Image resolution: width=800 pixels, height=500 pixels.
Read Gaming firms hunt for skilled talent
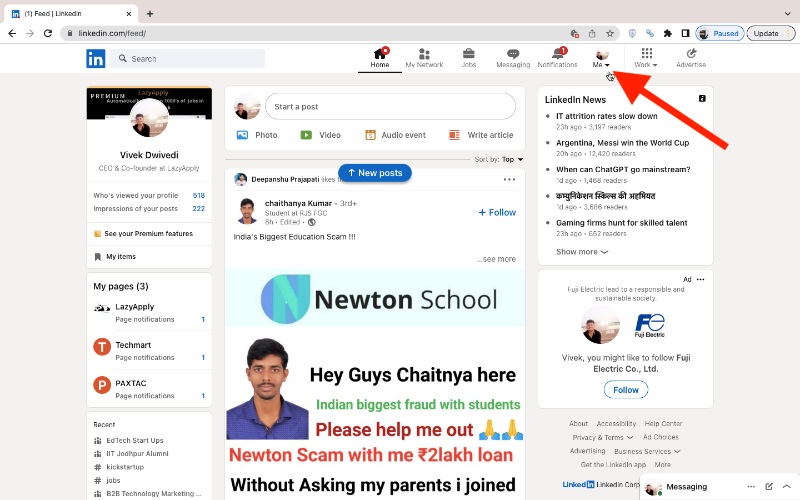click(x=621, y=223)
